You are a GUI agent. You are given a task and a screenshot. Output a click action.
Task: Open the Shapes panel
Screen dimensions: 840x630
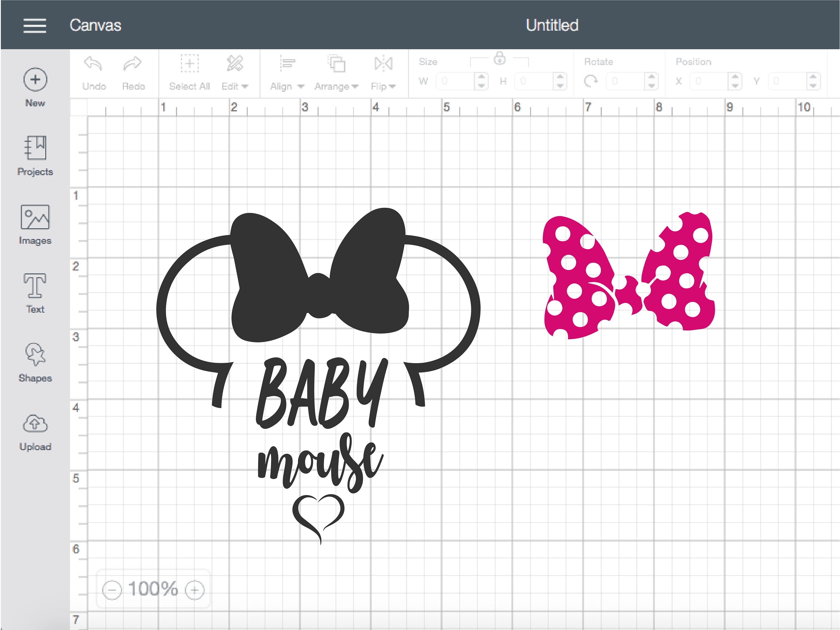coord(35,363)
